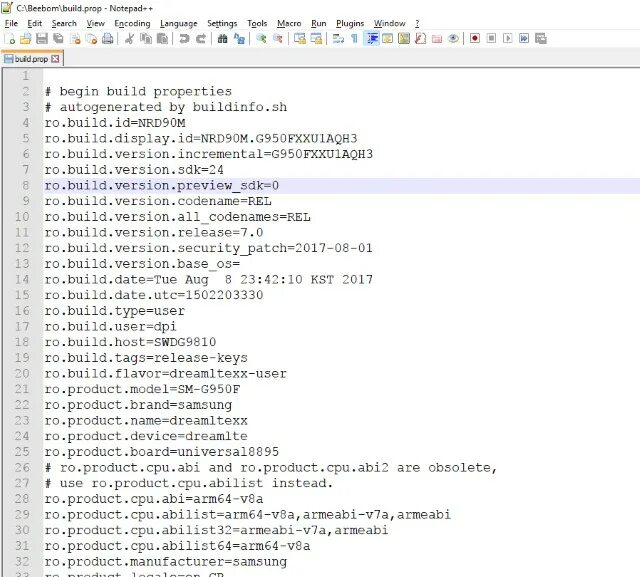Click the line 'ro.product.manufacturer=samsung'

[x=166, y=561]
